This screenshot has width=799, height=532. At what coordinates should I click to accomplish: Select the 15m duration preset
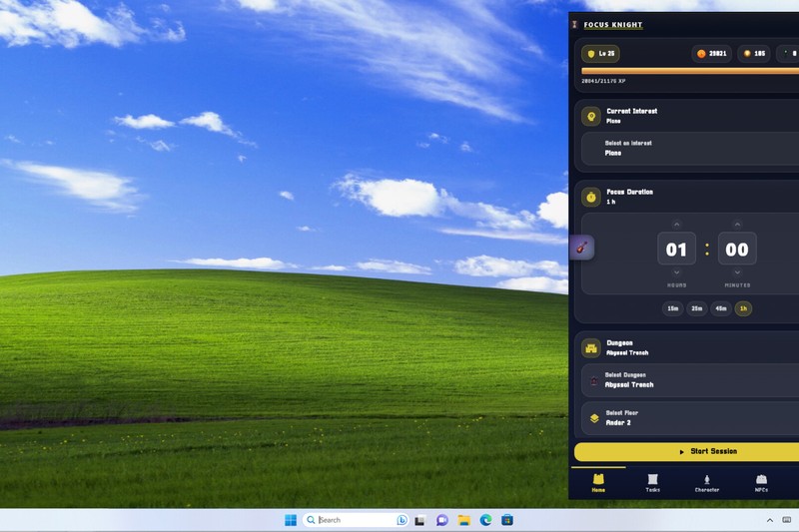[x=673, y=308]
